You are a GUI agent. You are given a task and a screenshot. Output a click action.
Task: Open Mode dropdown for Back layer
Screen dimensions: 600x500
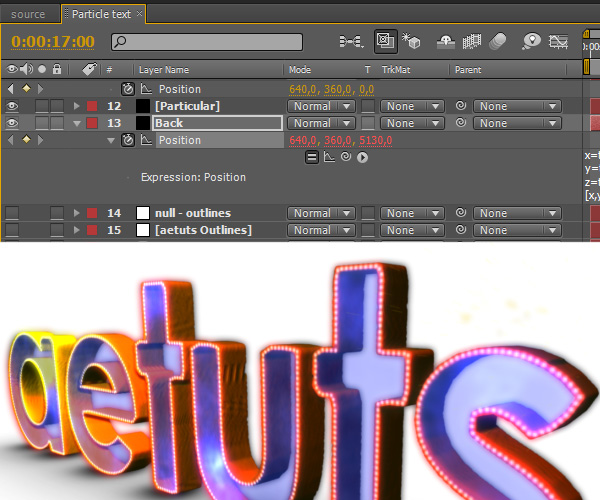321,123
